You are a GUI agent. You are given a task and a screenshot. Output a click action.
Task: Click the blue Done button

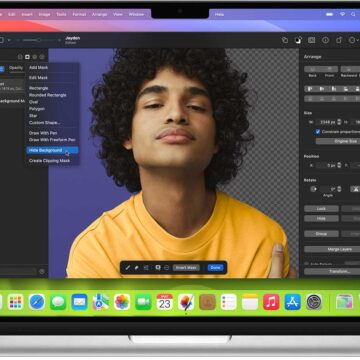(x=215, y=268)
